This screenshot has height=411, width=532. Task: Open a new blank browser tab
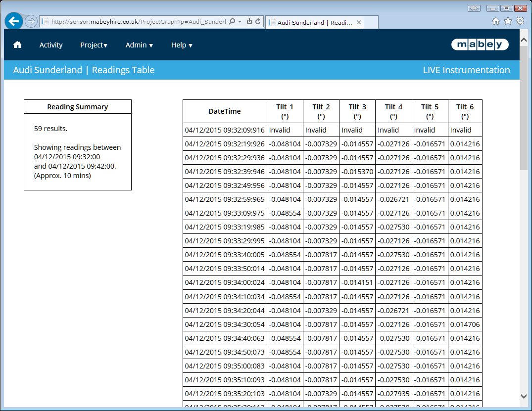pos(371,22)
